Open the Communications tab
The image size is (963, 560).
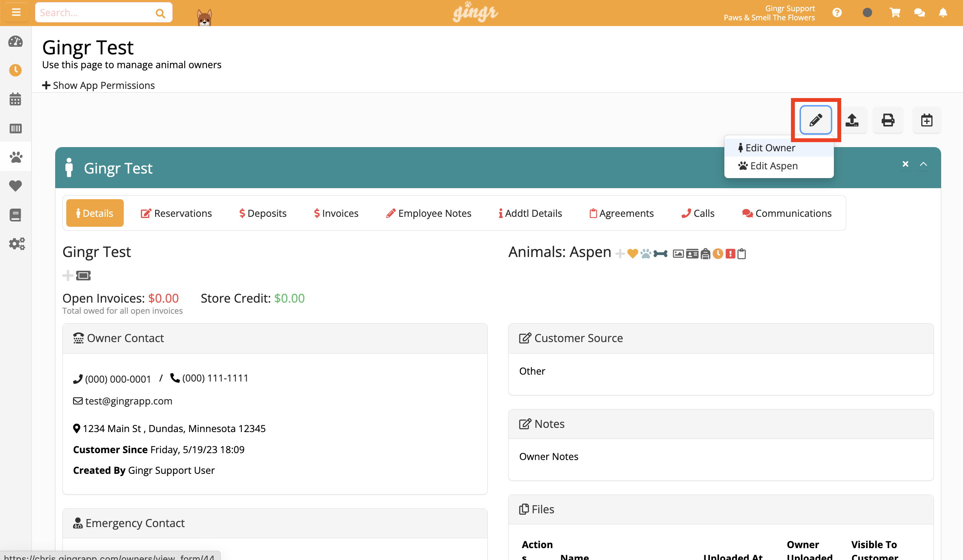pyautogui.click(x=787, y=213)
